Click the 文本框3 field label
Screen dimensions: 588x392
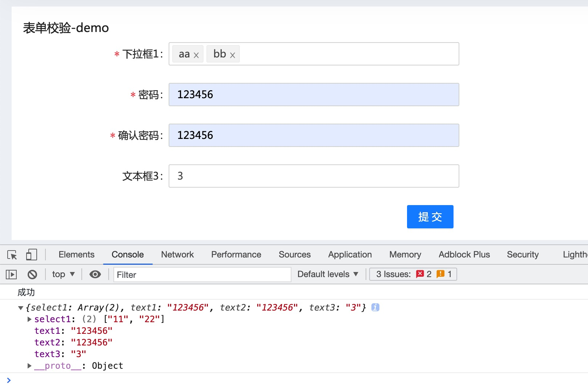(x=143, y=176)
